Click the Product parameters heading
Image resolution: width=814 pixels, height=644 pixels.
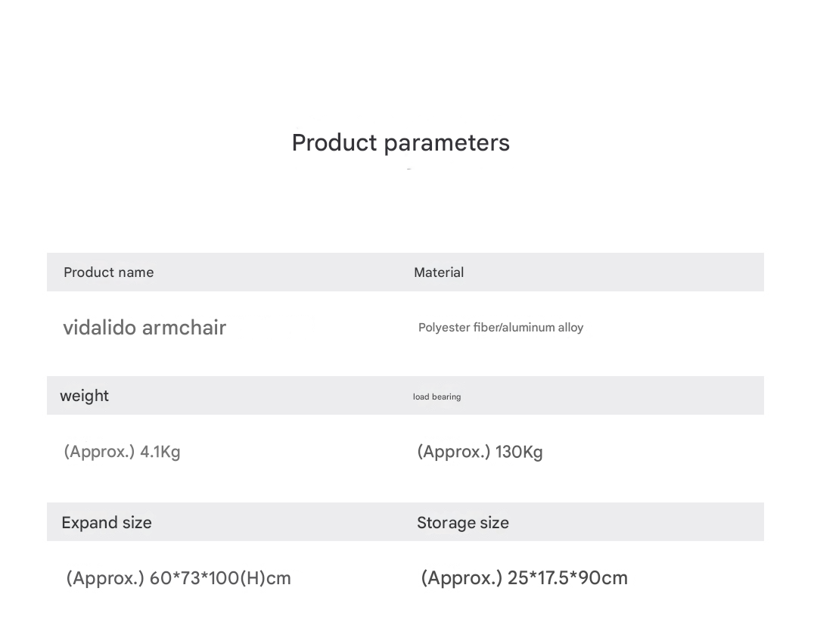(401, 143)
